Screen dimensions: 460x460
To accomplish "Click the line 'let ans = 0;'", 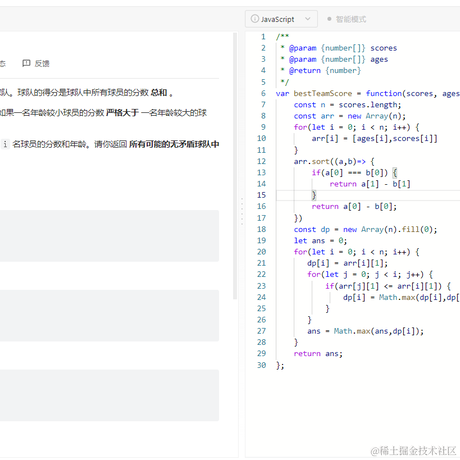I will [x=320, y=241].
